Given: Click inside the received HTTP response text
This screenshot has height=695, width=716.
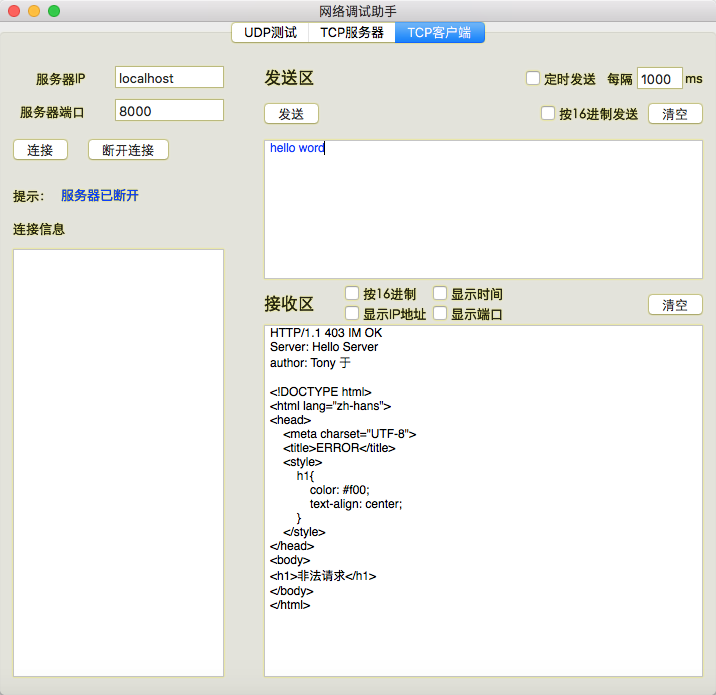Looking at the screenshot, I should click(483, 500).
